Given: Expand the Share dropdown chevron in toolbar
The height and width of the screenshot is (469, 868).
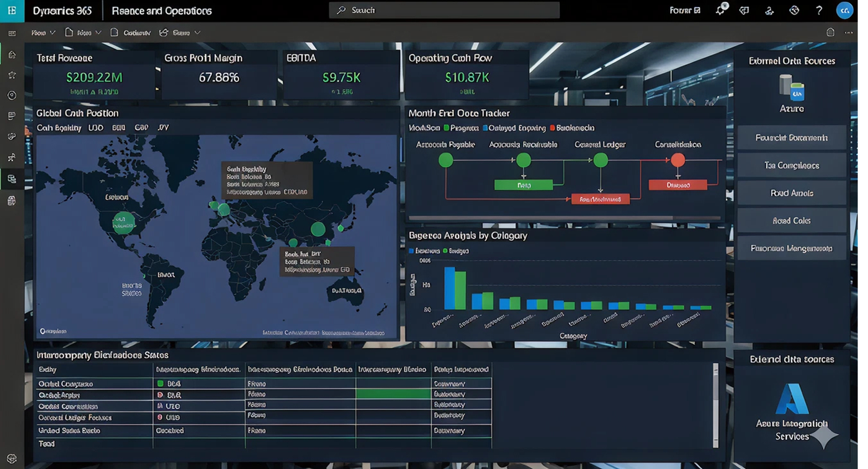Looking at the screenshot, I should pyautogui.click(x=197, y=33).
